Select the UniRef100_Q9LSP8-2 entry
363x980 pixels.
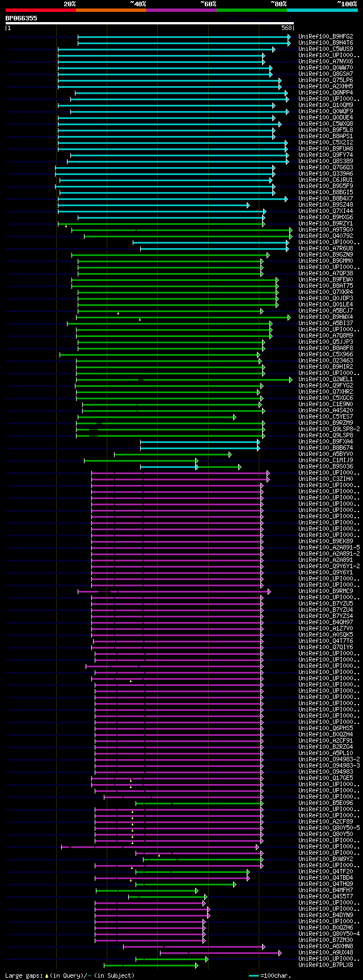coord(329,429)
